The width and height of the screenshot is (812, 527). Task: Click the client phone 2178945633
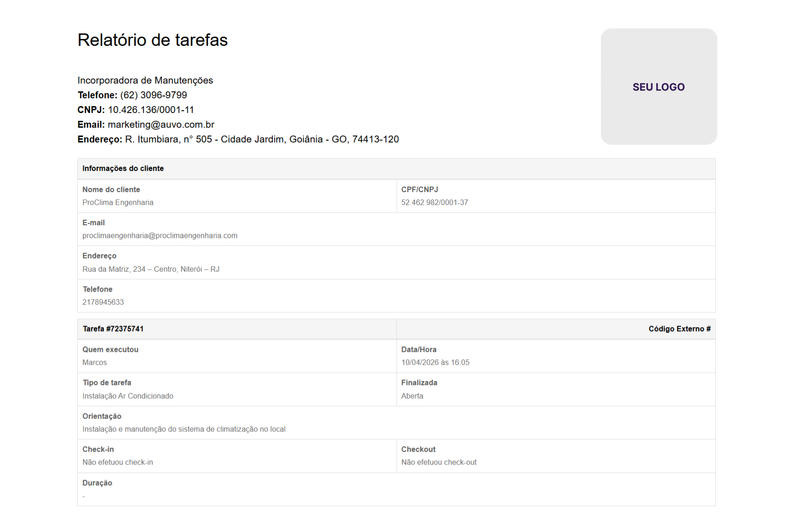click(103, 302)
